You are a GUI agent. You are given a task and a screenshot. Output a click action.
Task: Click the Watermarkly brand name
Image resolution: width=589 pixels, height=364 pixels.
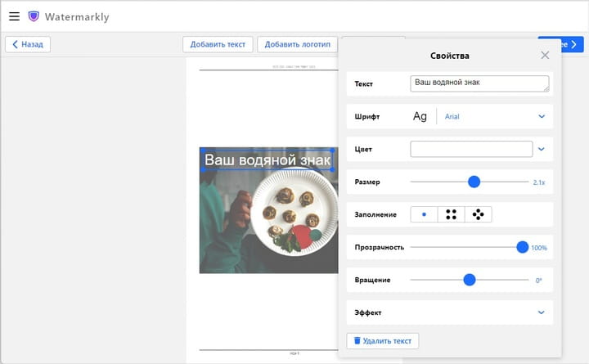(x=77, y=17)
